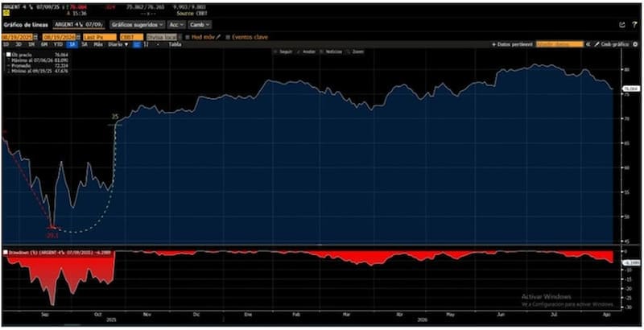Click the orange Añadir datos field
644x330 pixels.
559,44
